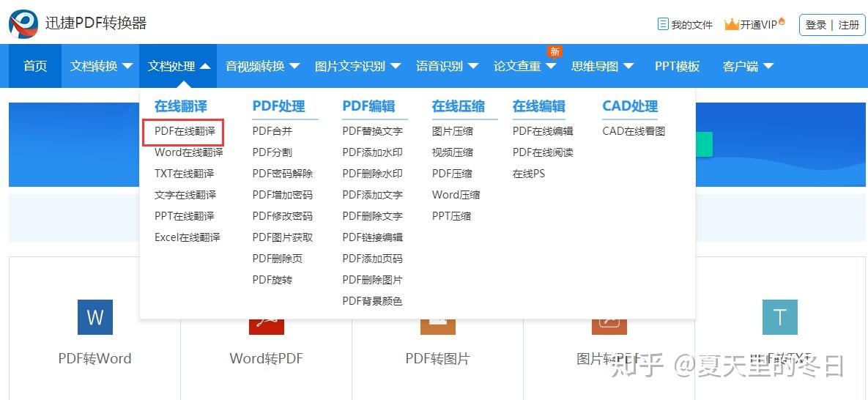The height and width of the screenshot is (400, 868).
Task: Open the PDF转图片 card label
Action: [x=437, y=358]
